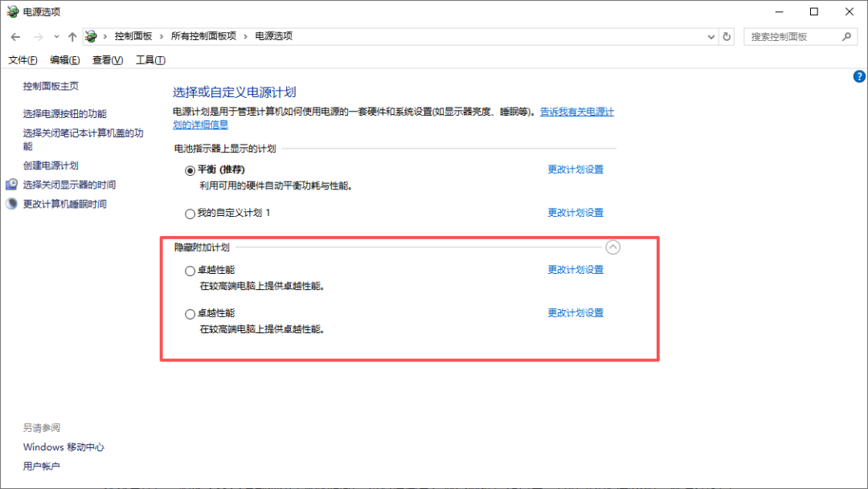Click the moon icon beside 更改计算机睡眠时间

tap(11, 204)
